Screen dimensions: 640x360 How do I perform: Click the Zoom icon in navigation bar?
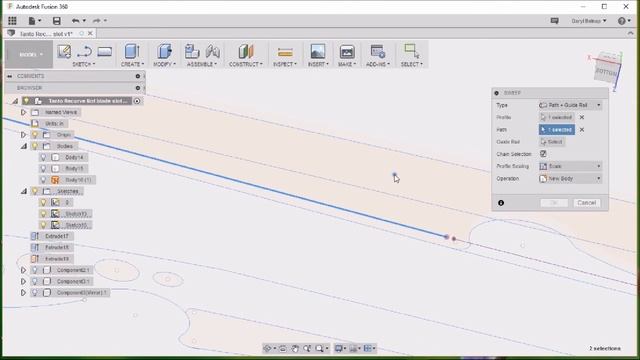307,348
